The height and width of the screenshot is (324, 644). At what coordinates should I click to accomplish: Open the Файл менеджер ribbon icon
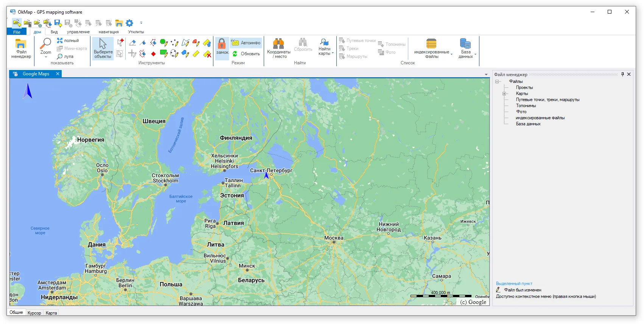(x=21, y=44)
